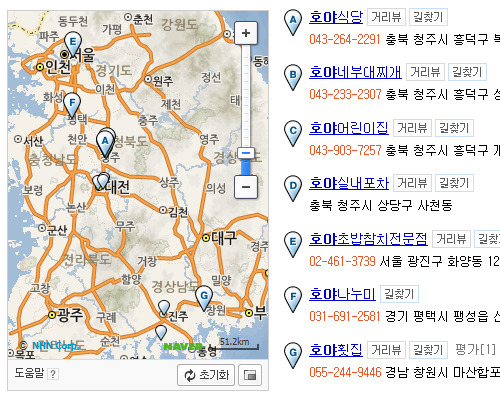Click 길찾기 for 호야어린이집
Viewport: 500px width, 395px height.
(454, 128)
